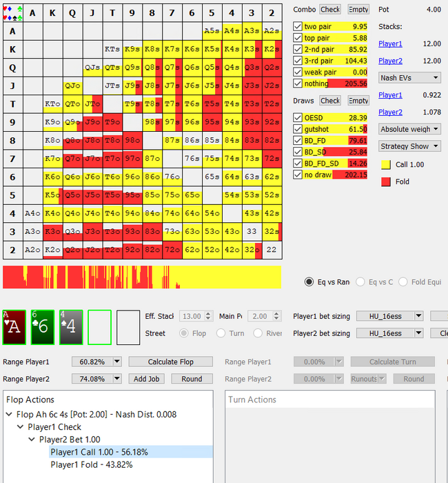Select the 72o hand cell
The height and width of the screenshot is (483, 448).
point(172,250)
